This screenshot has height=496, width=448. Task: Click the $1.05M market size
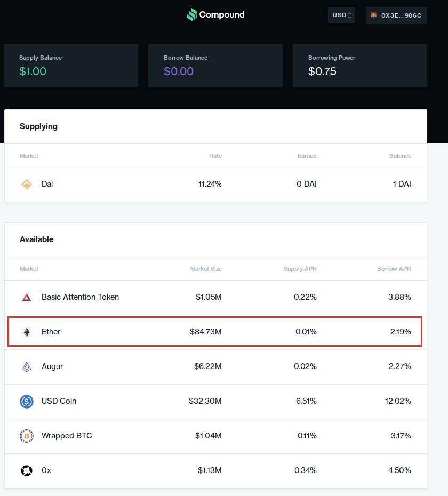[x=209, y=297]
